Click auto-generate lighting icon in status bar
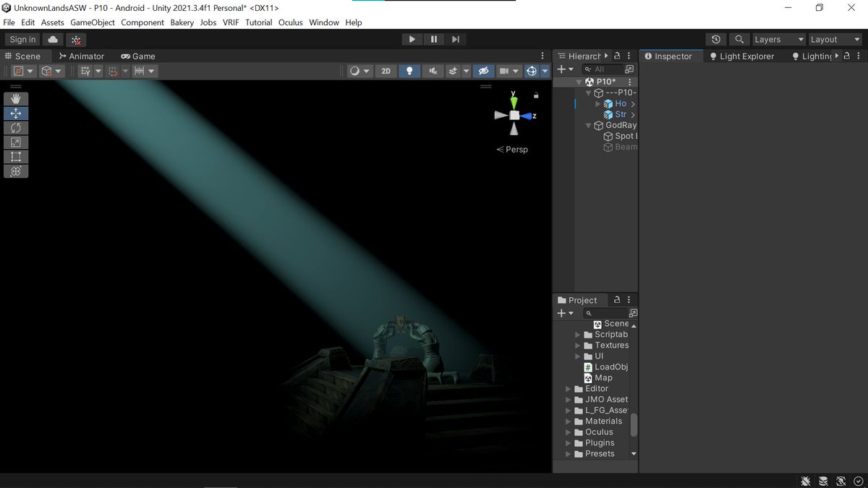 (841, 481)
